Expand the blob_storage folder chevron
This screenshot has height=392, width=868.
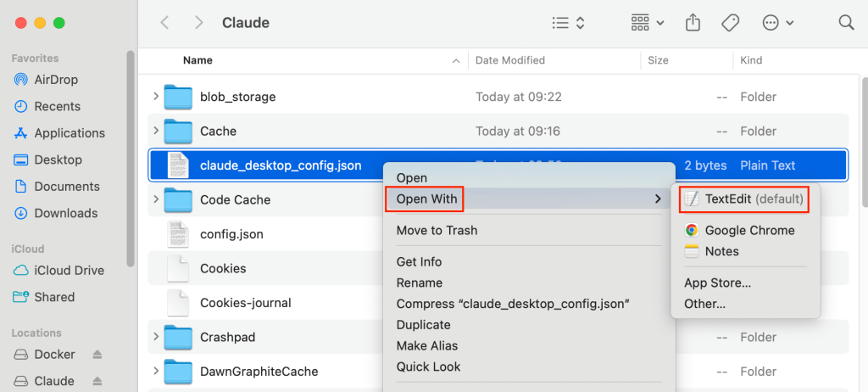point(156,97)
